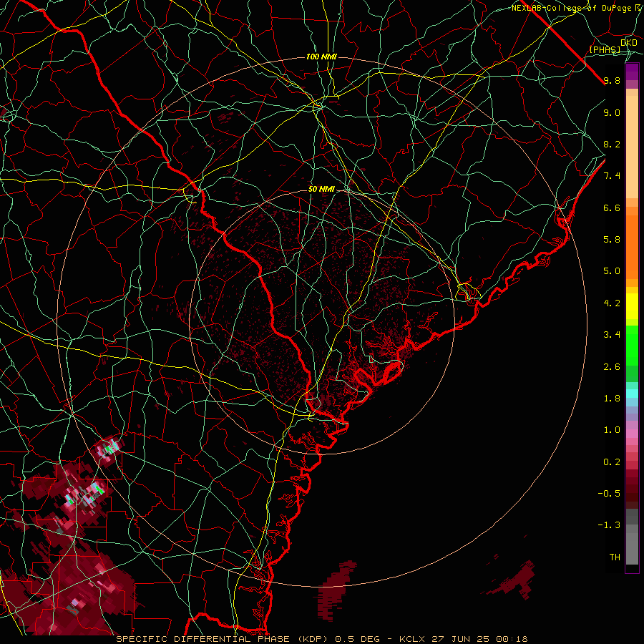Image resolution: width=644 pixels, height=644 pixels.
Task: Click the -0.5 scale value
Action: coord(609,494)
